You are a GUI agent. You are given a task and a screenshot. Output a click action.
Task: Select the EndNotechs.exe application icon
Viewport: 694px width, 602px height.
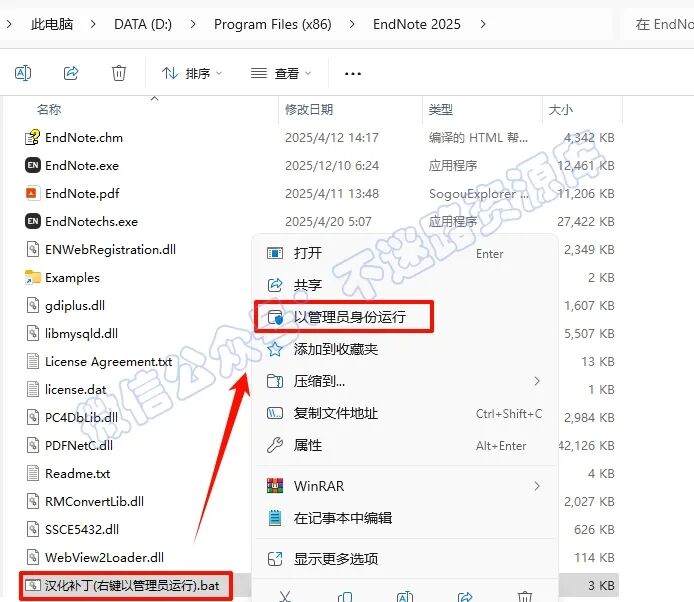point(33,221)
